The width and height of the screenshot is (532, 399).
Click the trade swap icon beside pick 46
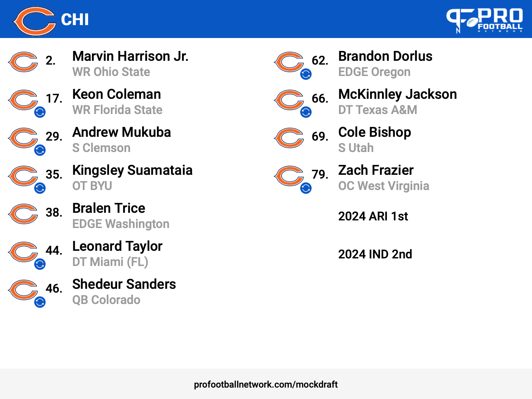(x=40, y=302)
